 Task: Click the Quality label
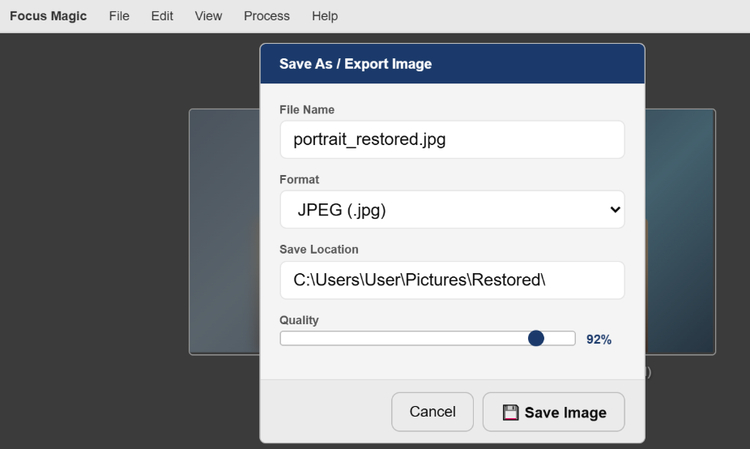299,320
